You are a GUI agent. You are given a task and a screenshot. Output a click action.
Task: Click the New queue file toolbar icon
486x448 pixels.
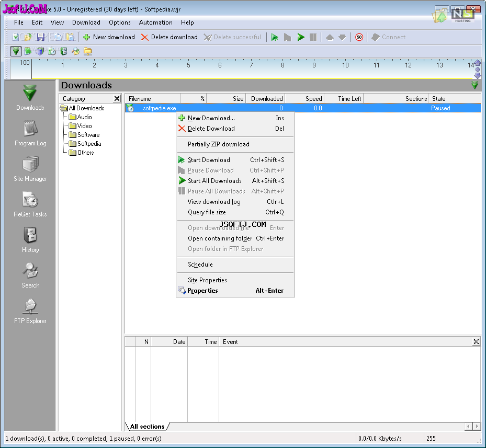click(x=16, y=37)
